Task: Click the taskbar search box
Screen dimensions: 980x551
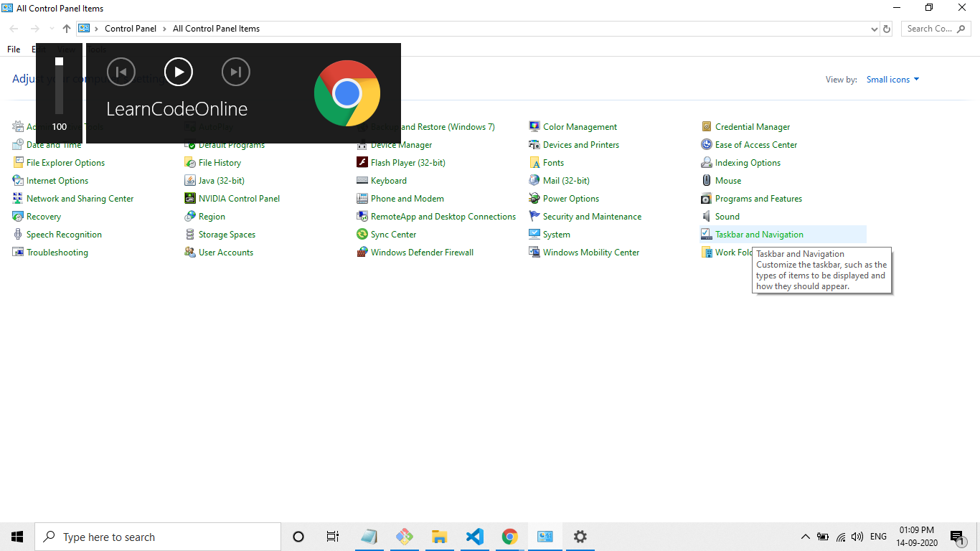Action: 158,537
